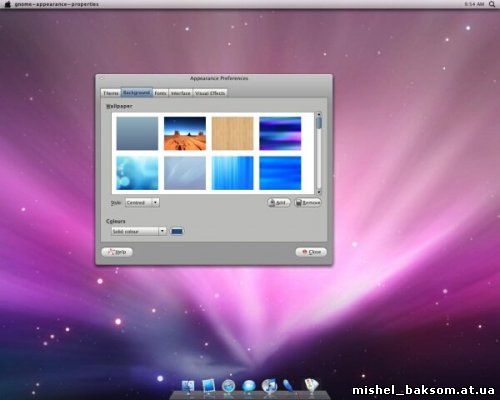Select the purple-blue streaks wallpaper
This screenshot has width=500, height=400.
coord(280,133)
